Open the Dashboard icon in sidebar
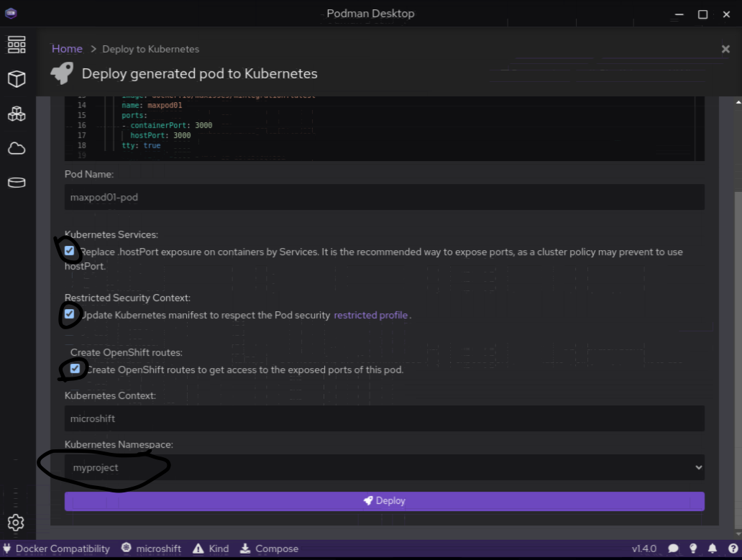The image size is (742, 560). pyautogui.click(x=17, y=45)
